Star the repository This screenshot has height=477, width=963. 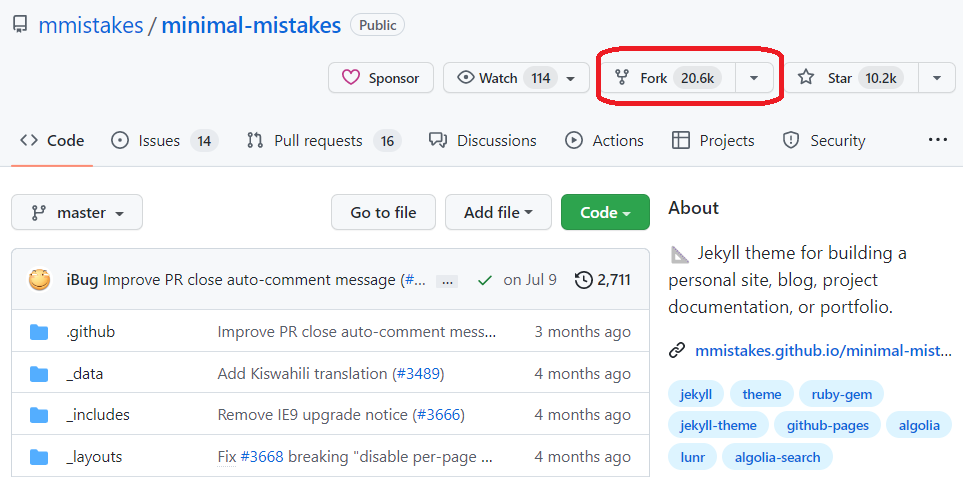tap(851, 78)
